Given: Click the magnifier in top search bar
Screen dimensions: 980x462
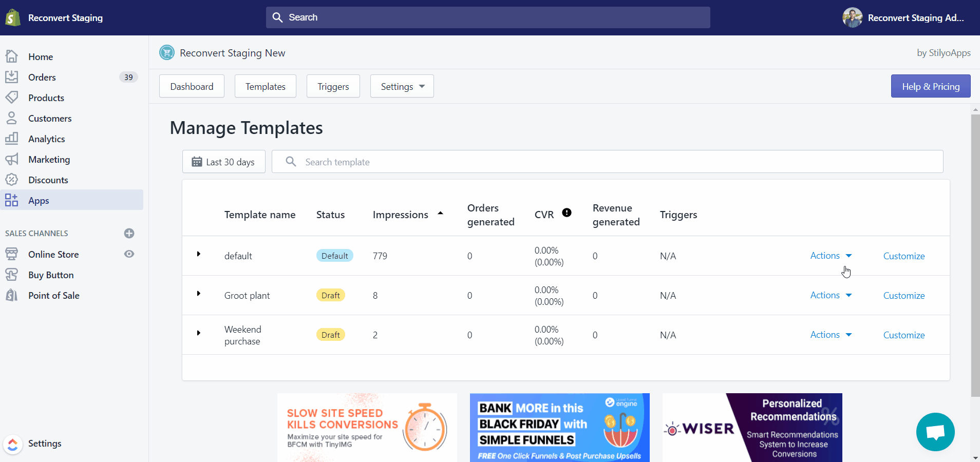Looking at the screenshot, I should pyautogui.click(x=277, y=17).
